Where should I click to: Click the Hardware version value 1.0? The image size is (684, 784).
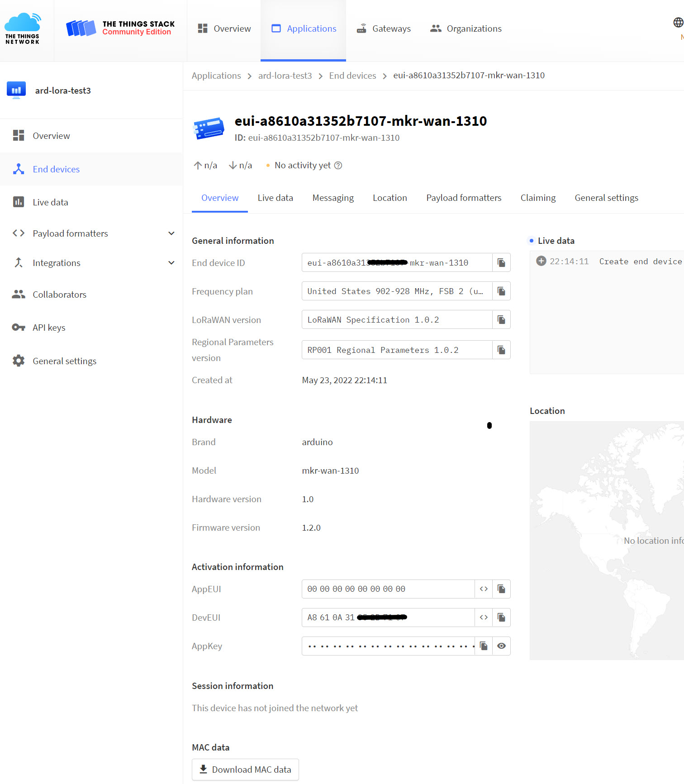tap(308, 499)
